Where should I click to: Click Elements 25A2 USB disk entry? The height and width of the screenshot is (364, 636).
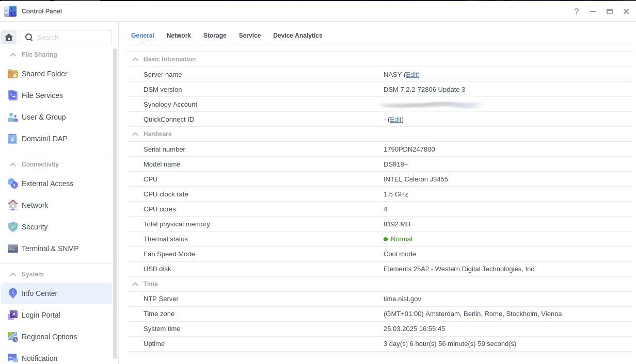(x=459, y=269)
